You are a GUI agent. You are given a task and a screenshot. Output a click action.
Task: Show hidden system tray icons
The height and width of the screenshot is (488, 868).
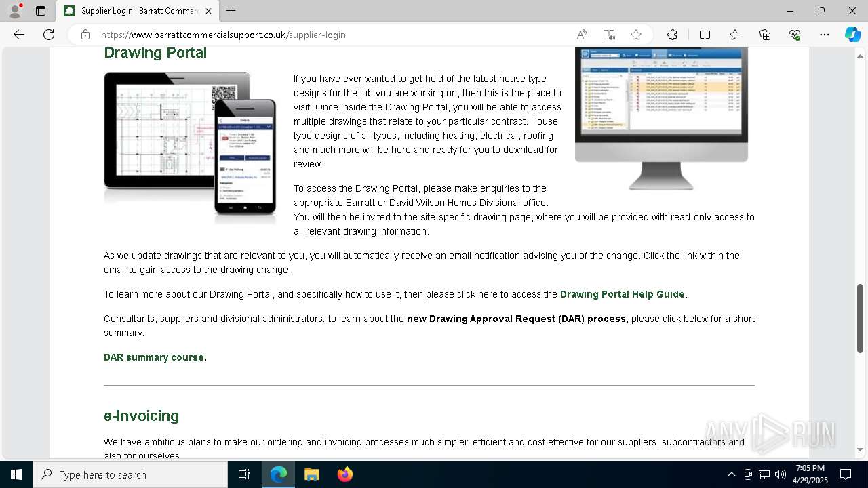tap(731, 474)
